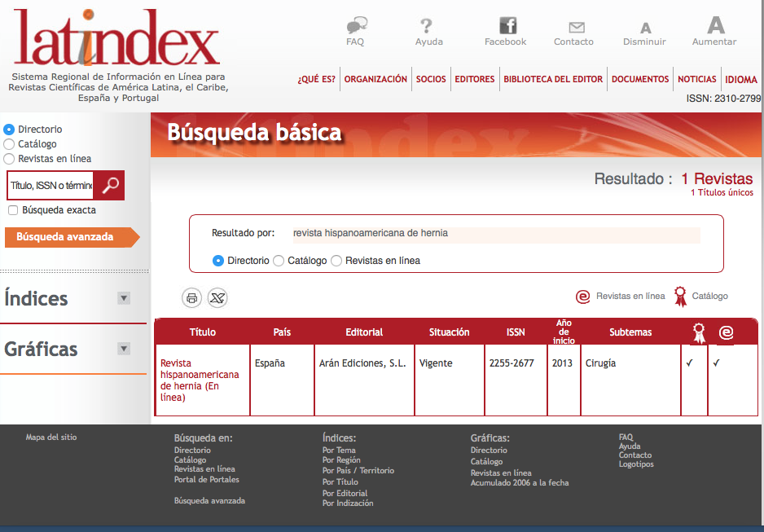Click the e-journal icon column header

[x=726, y=332]
